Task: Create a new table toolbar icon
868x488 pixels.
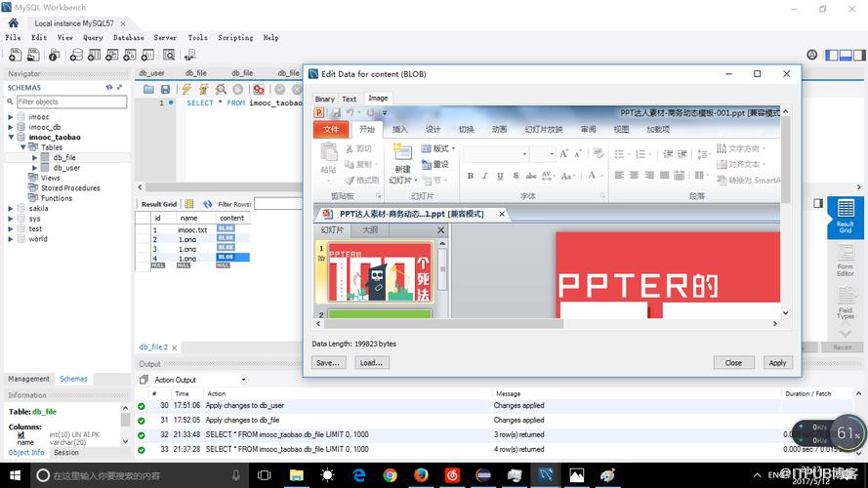Action: (x=94, y=55)
